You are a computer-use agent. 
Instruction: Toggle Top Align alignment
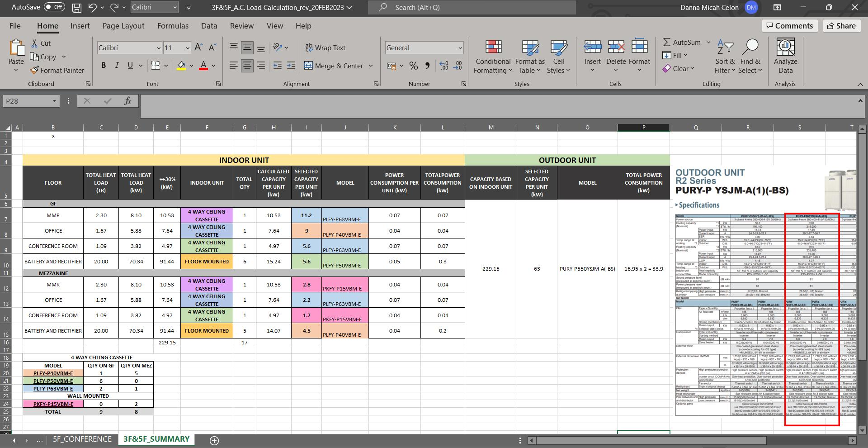click(x=233, y=47)
